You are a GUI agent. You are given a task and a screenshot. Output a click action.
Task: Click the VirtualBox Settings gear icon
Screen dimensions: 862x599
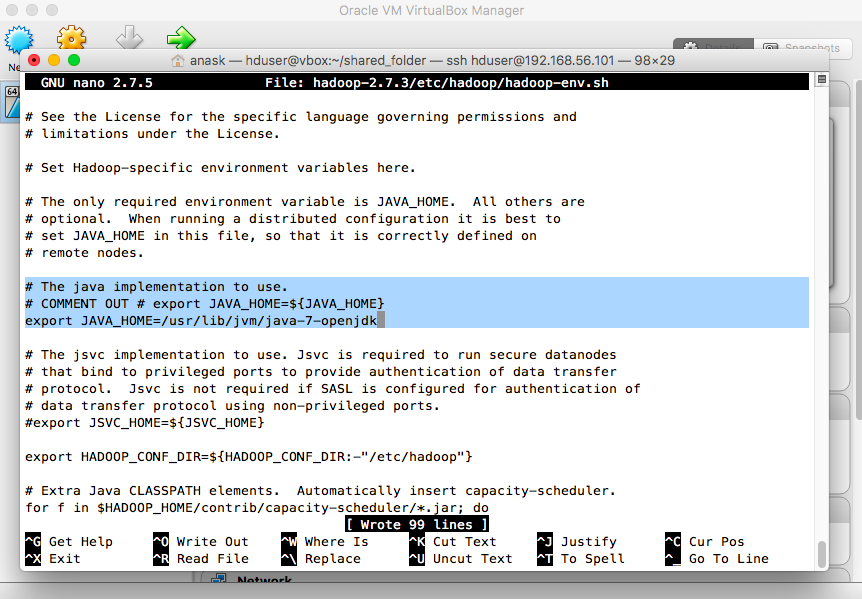72,38
